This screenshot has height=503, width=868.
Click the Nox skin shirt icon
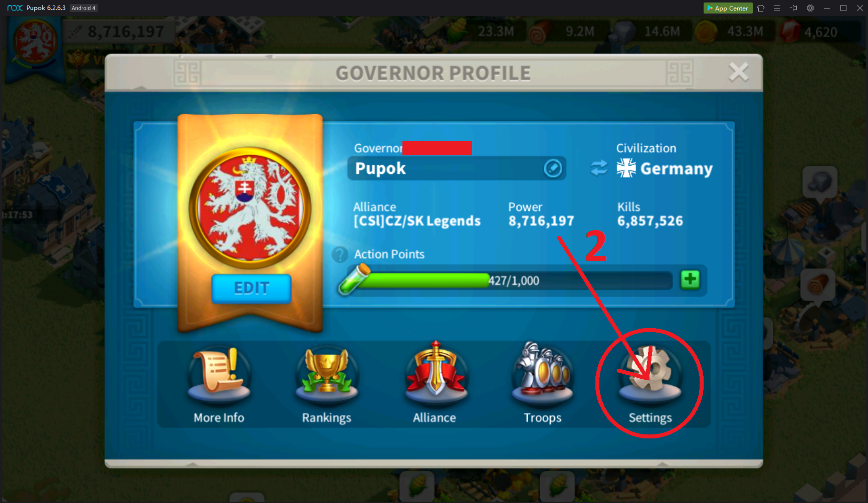pos(761,8)
